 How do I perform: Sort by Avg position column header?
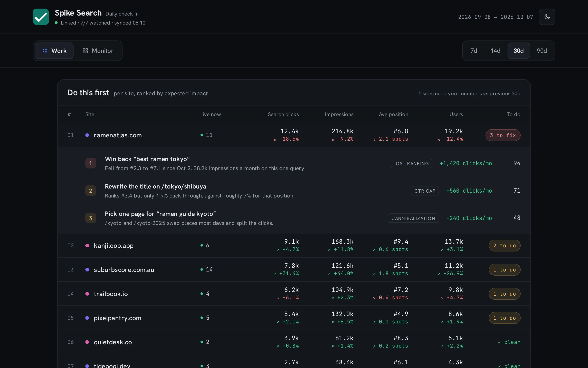coord(393,114)
